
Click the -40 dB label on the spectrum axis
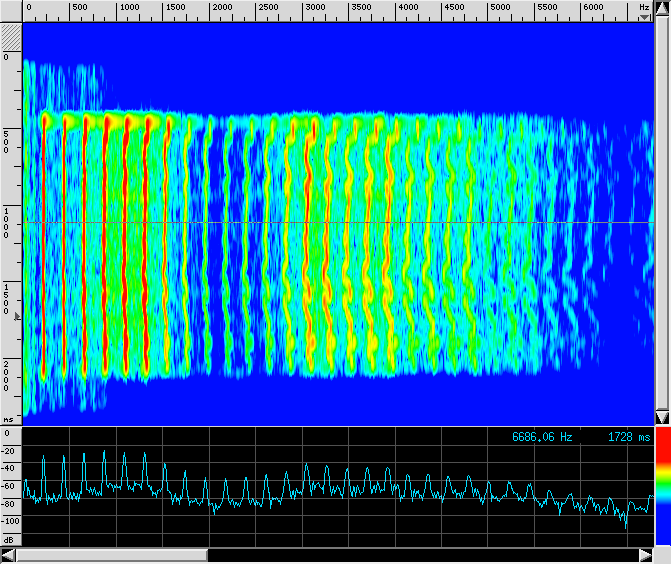(9, 468)
